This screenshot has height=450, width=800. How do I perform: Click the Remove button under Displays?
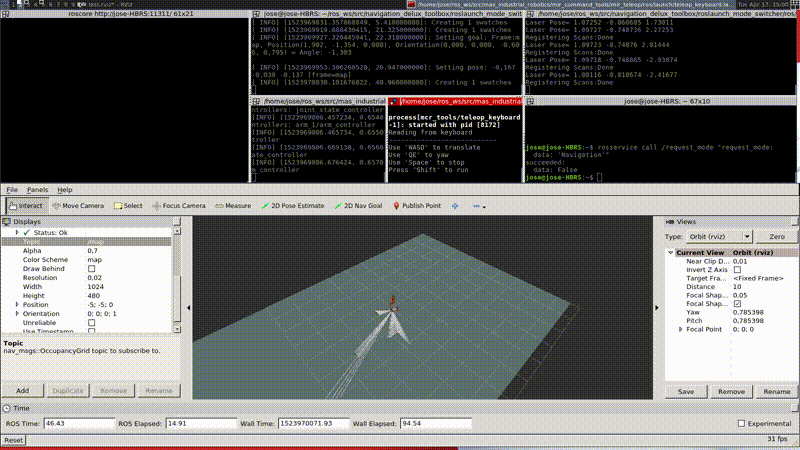coord(113,391)
